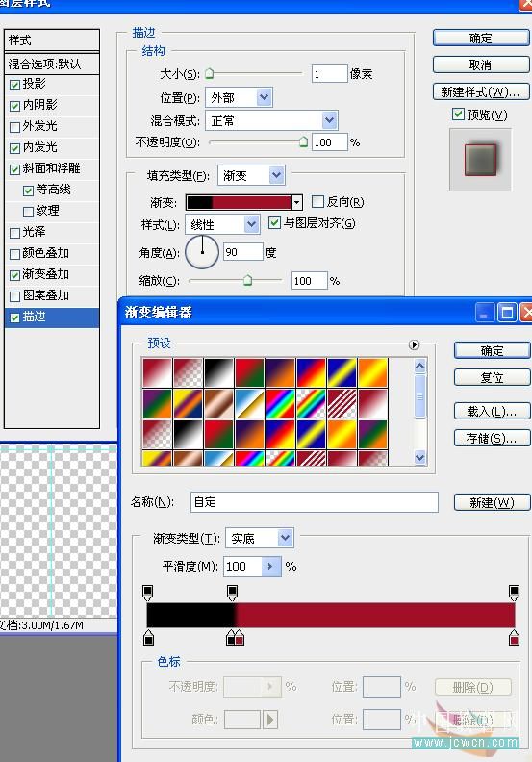
Task: Pick the second-row chrome gradient preset
Action: (x=250, y=403)
